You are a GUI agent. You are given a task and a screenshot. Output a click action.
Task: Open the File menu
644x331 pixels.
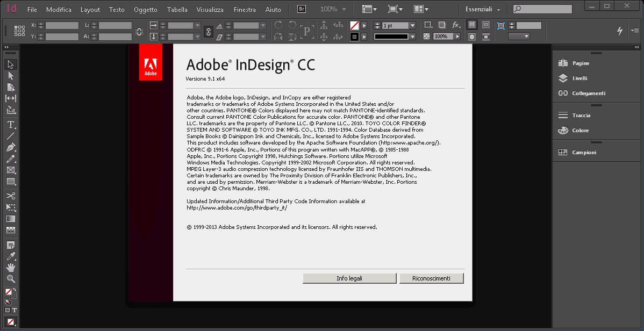click(x=32, y=10)
